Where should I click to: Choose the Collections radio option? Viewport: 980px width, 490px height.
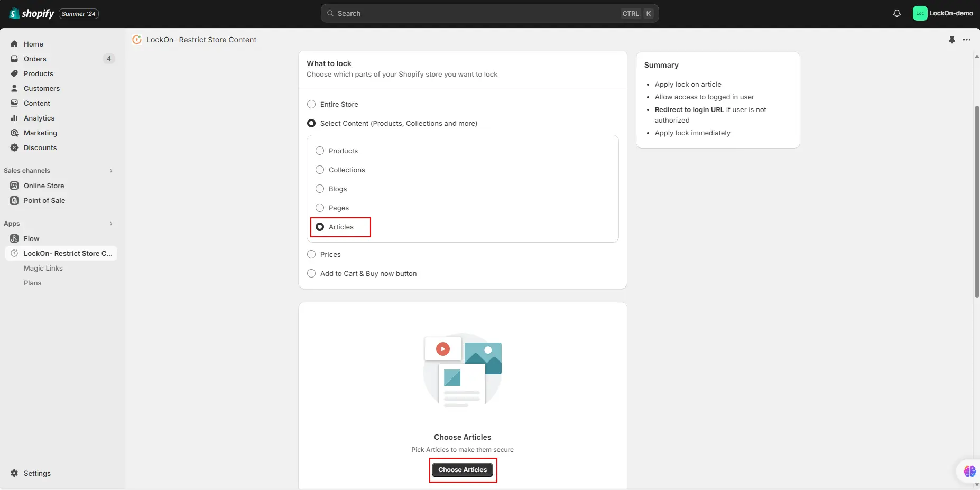click(x=320, y=170)
